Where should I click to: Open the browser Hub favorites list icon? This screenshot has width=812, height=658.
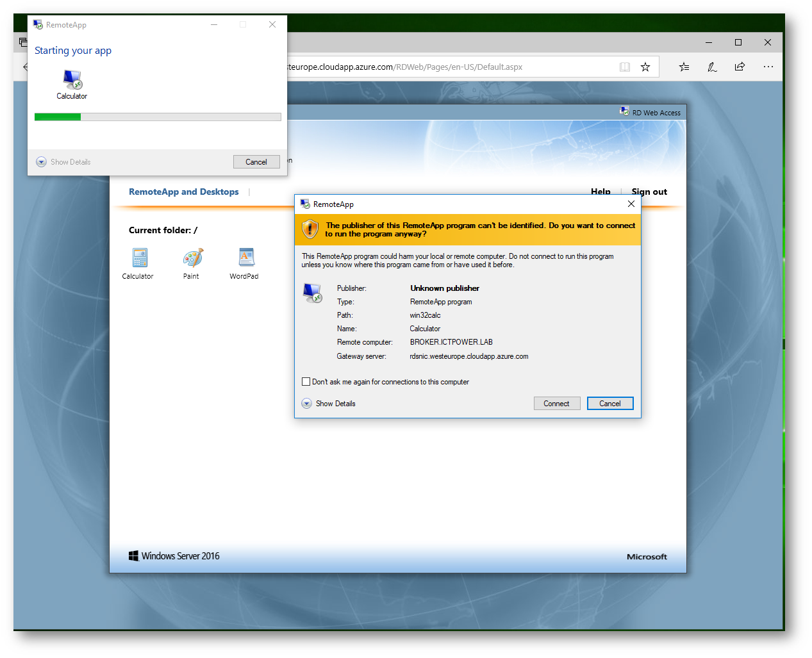(684, 67)
